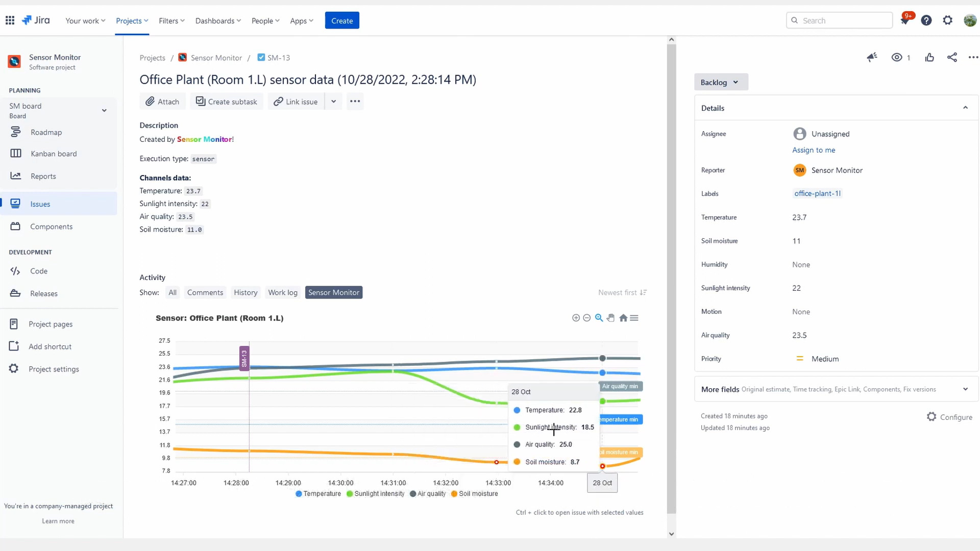Click the chart zoom-in plus icon
Screen dimensions: 980x551
[576, 318]
